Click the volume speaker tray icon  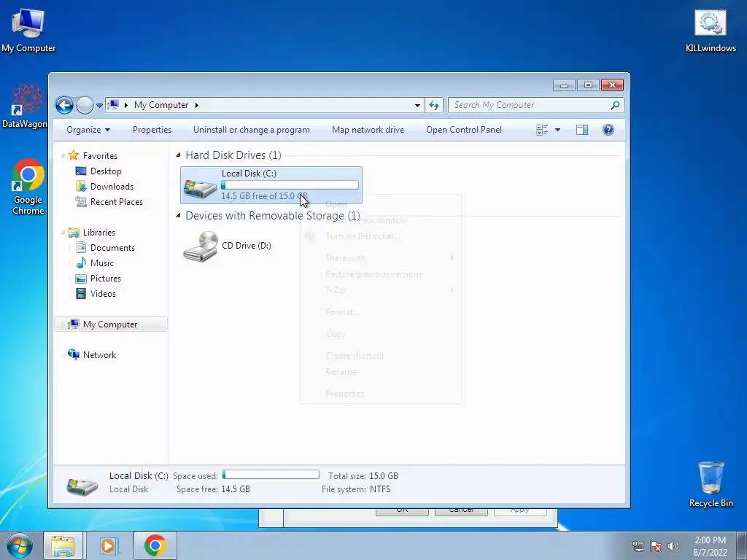click(673, 546)
